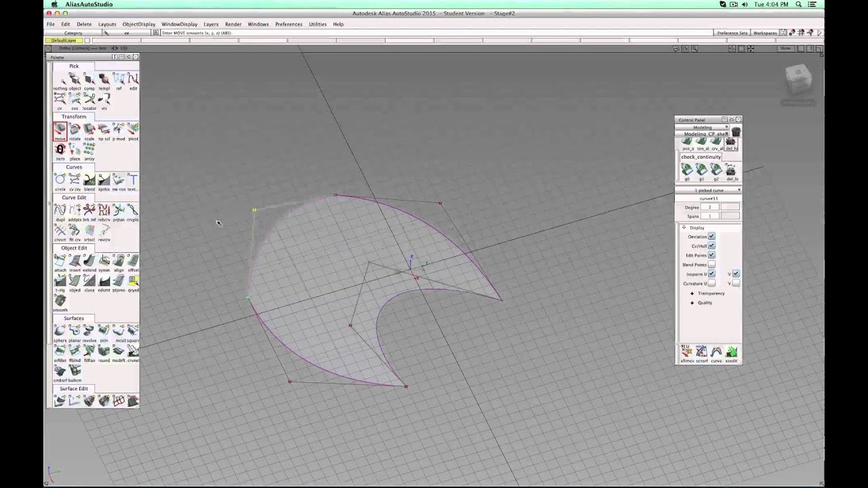
Task: Pick the Set pivot tool
Action: point(133,131)
